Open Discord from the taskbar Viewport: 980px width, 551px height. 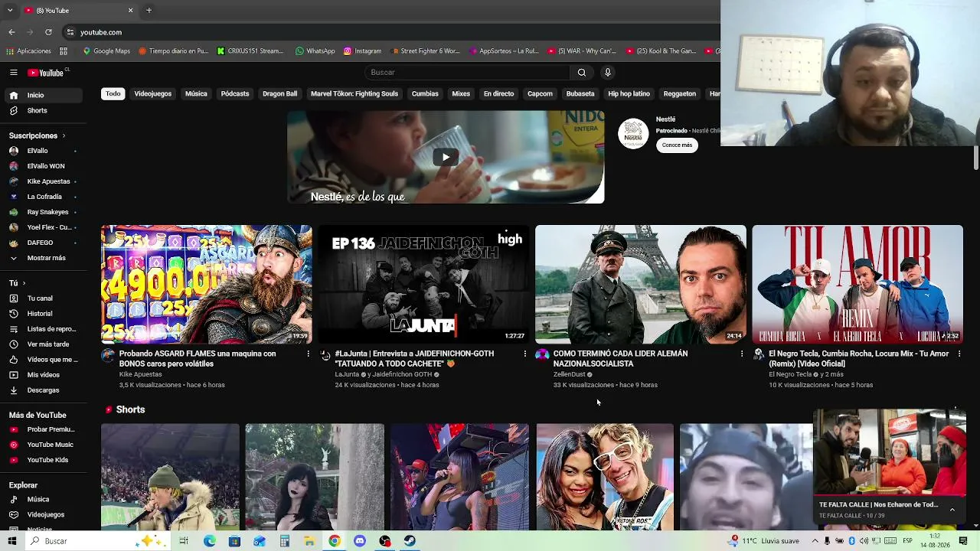[360, 541]
